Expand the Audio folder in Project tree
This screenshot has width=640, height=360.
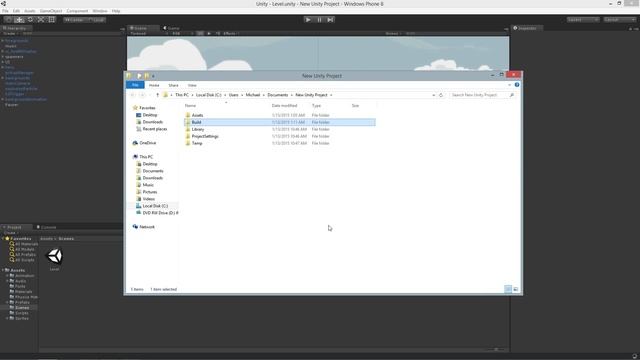[x=7, y=281]
